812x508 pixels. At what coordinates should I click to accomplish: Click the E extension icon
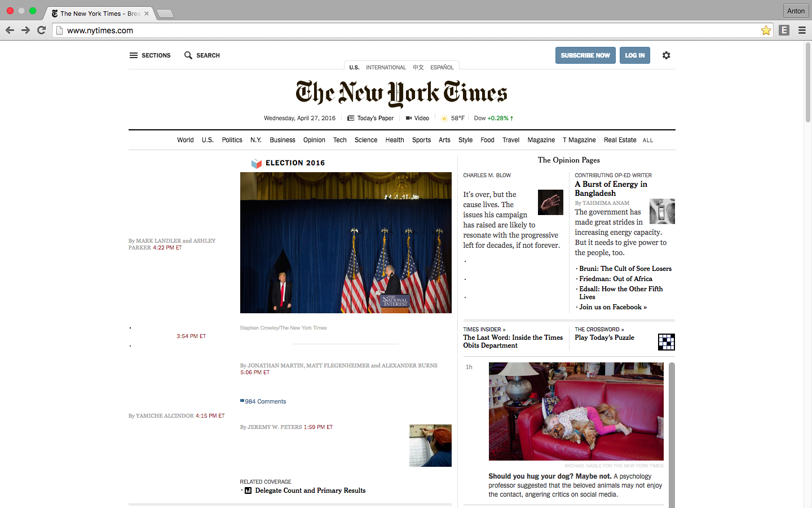pyautogui.click(x=784, y=30)
